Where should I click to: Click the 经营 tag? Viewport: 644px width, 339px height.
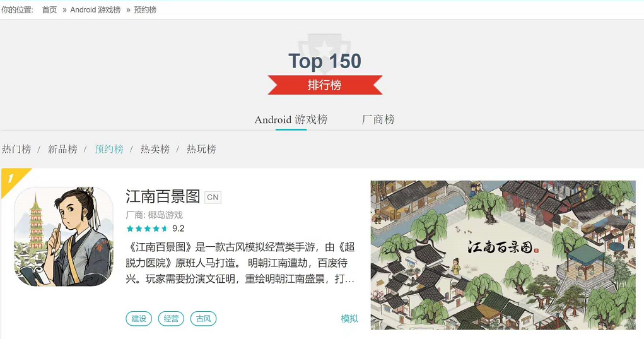click(x=171, y=318)
